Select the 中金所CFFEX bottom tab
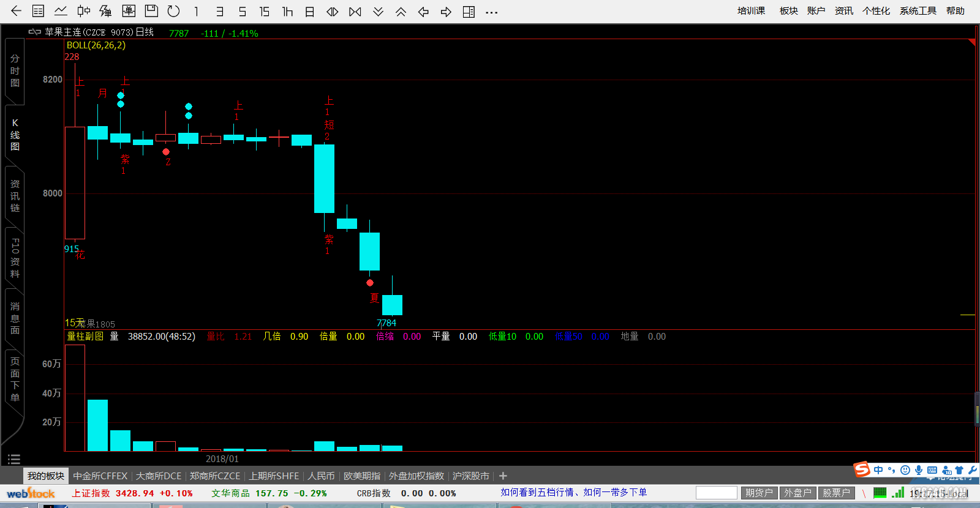This screenshot has height=508, width=980. pos(100,476)
